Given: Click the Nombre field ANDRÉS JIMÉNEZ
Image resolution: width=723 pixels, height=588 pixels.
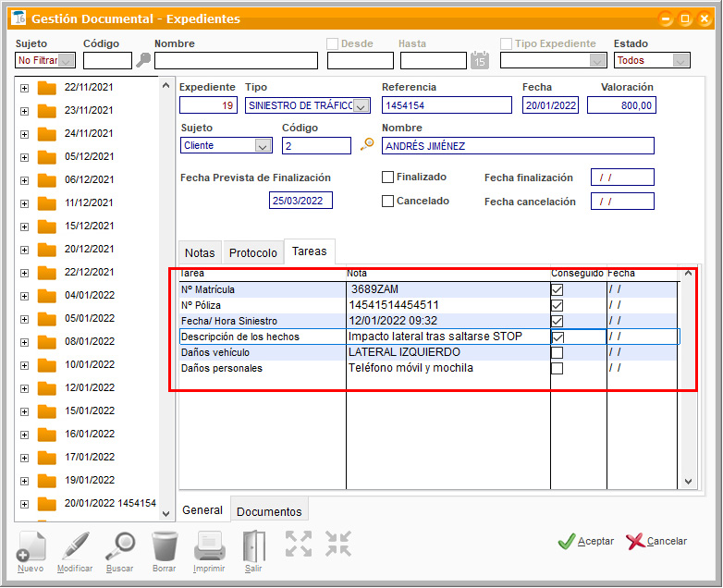Looking at the screenshot, I should (518, 146).
